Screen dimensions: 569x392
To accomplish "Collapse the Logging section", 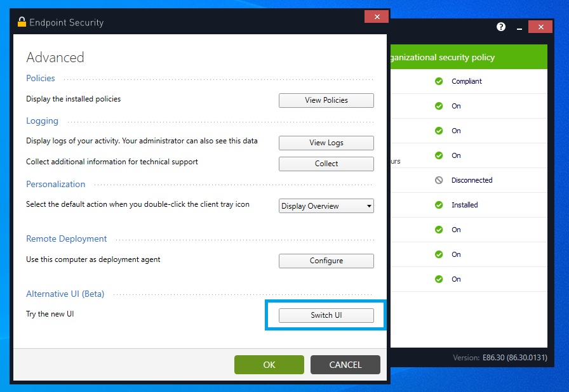I will [42, 121].
